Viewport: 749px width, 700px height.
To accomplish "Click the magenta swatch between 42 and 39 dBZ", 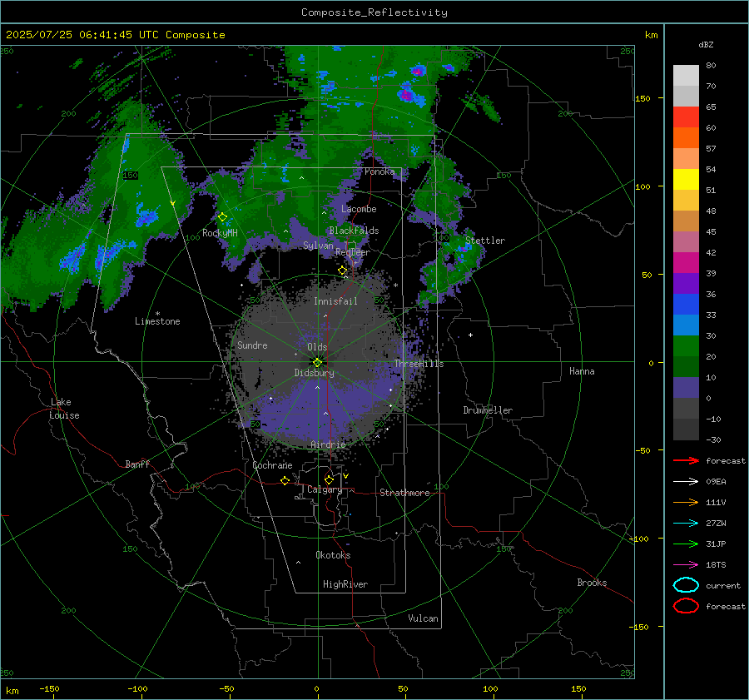I will click(686, 262).
